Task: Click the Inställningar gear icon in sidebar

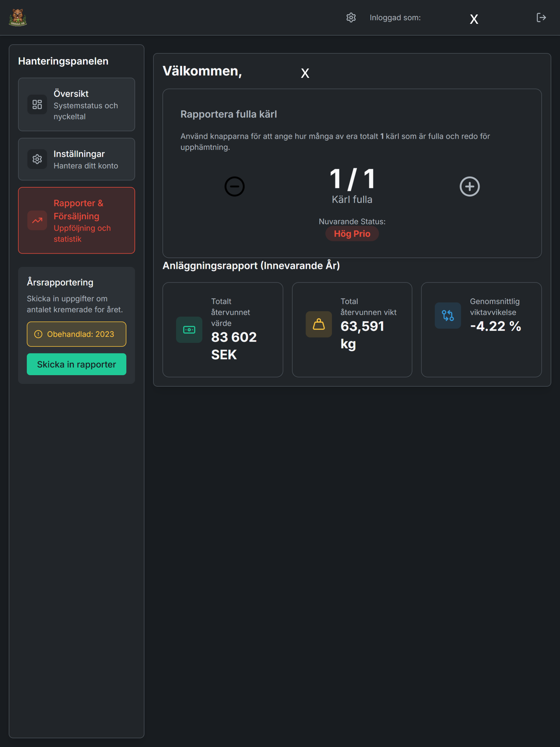Action: 37,159
